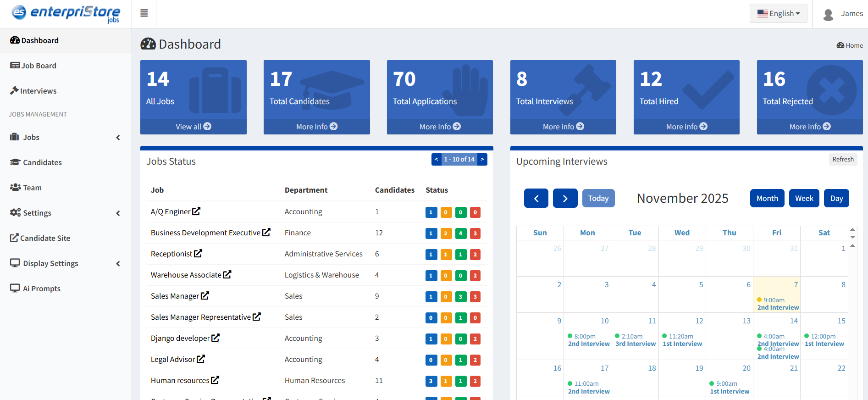This screenshot has height=400, width=868.
Task: Open external link icon for Human resources
Action: coord(215,380)
